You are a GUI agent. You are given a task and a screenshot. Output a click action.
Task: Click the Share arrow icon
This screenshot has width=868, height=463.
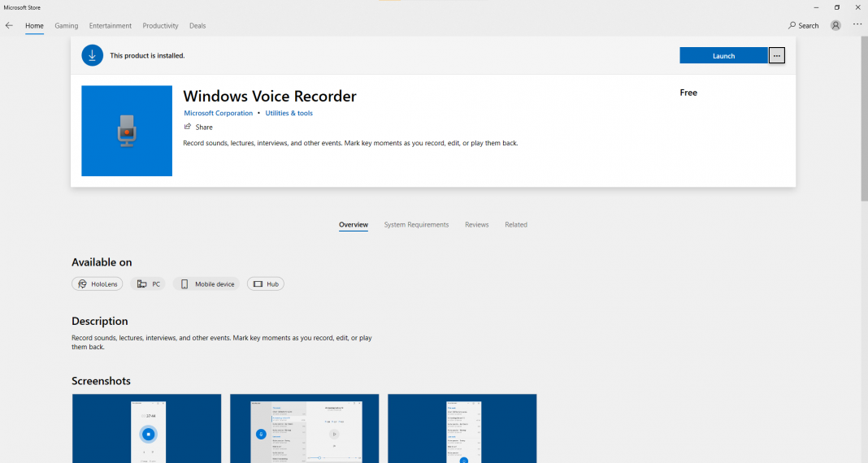[x=188, y=127]
